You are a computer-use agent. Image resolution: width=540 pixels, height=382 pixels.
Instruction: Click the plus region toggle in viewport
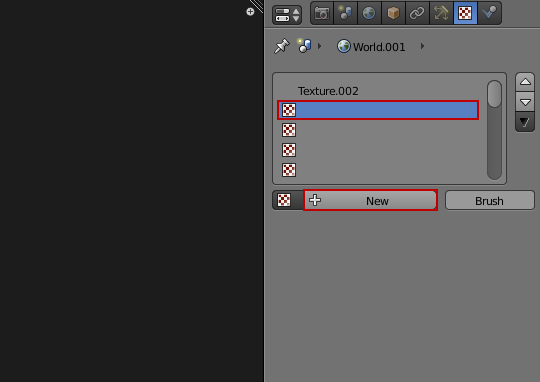[x=250, y=12]
